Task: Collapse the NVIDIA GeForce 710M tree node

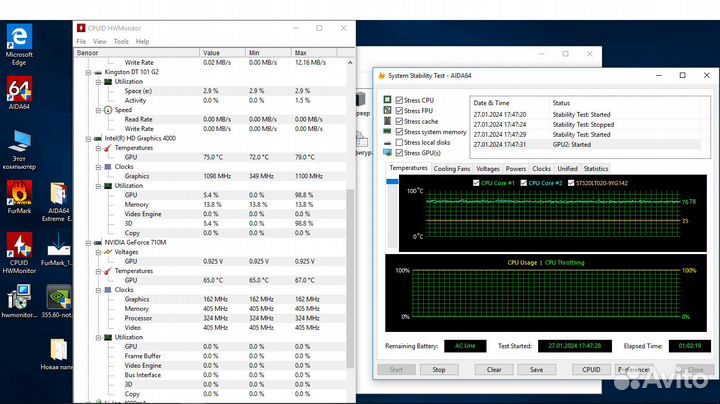Action: pyautogui.click(x=90, y=242)
